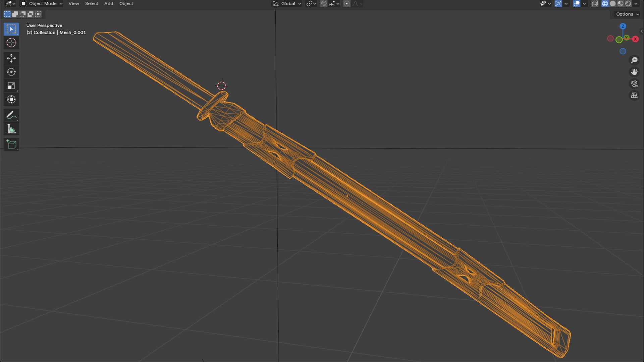The image size is (644, 362).
Task: Switch perspective/orthographic projection grid icon
Action: [x=634, y=96]
